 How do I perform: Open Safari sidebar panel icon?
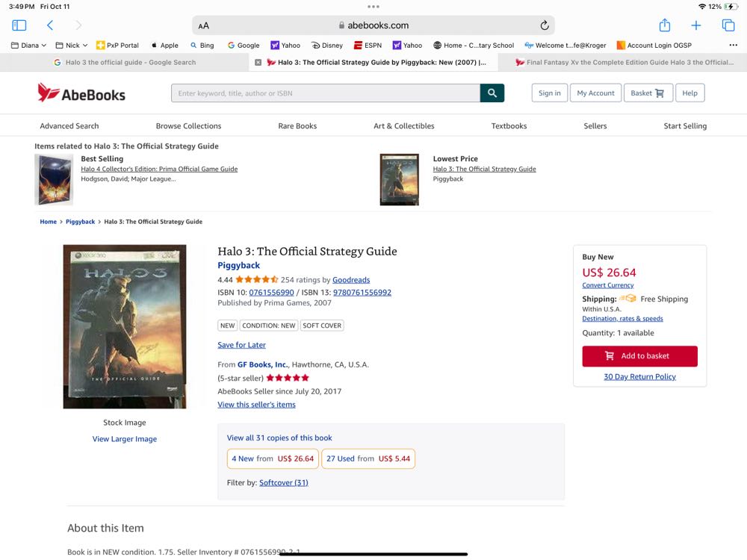click(x=19, y=25)
